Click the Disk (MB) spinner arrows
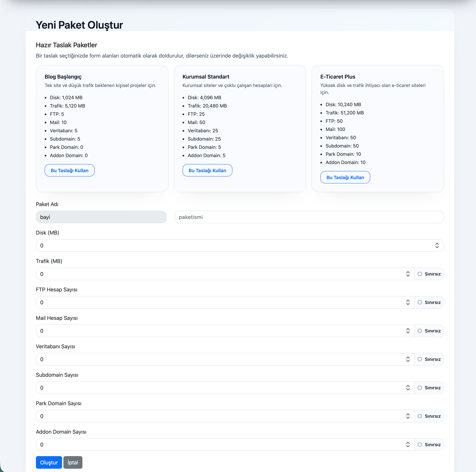The width and height of the screenshot is (476, 472). click(437, 245)
